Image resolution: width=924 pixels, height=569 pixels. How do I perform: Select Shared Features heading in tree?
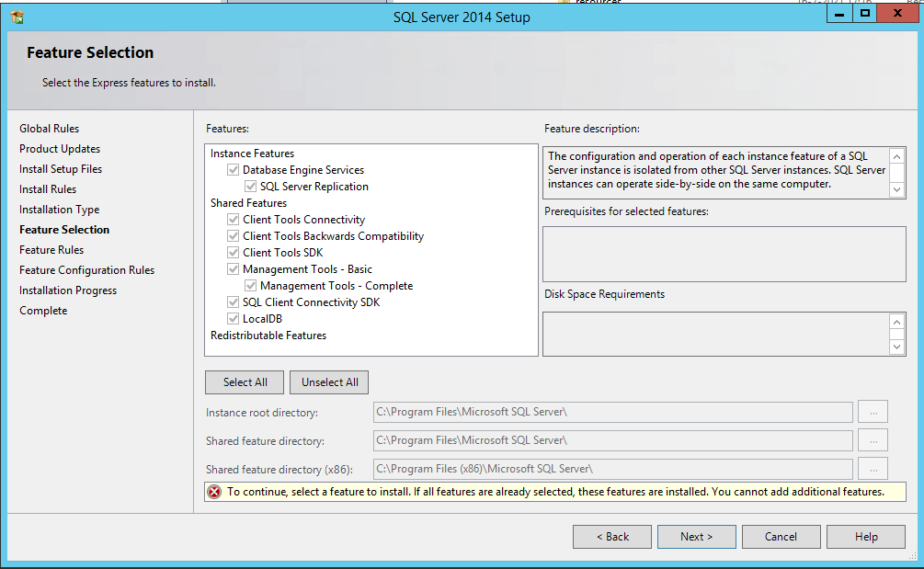248,202
